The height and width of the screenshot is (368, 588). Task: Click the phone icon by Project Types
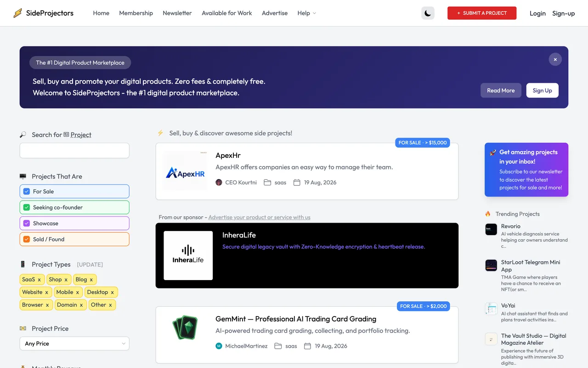pyautogui.click(x=23, y=264)
